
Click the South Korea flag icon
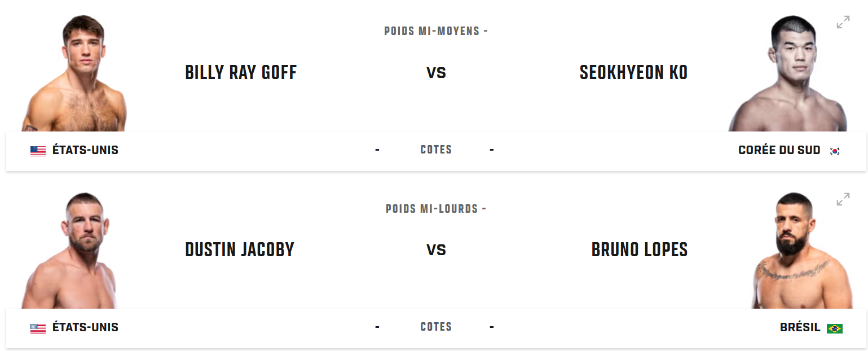835,151
